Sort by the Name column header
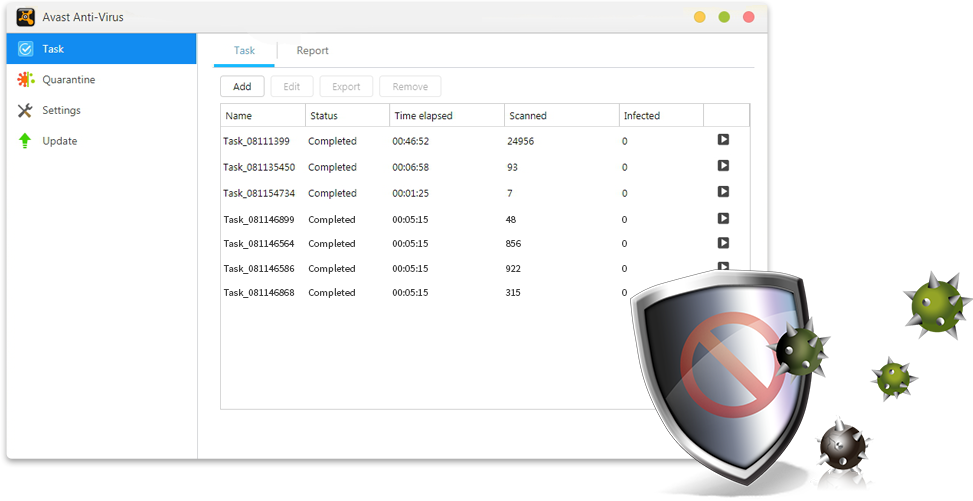Screen dimensions: 973x501 pyautogui.click(x=263, y=115)
